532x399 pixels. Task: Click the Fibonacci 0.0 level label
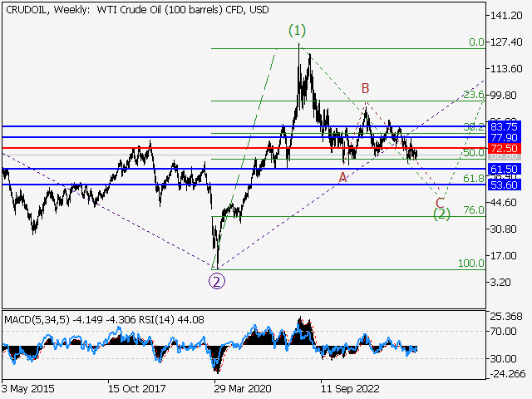(x=476, y=42)
